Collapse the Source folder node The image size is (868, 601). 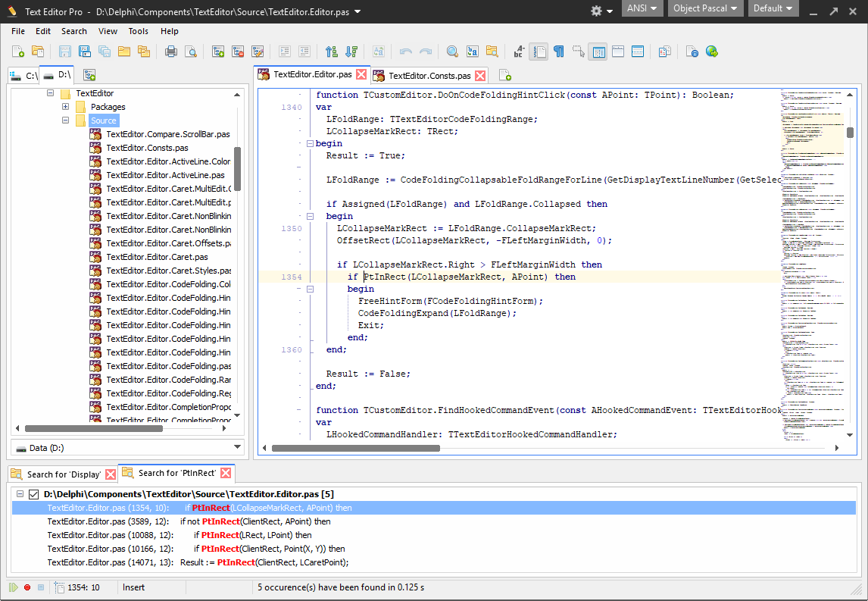point(65,121)
